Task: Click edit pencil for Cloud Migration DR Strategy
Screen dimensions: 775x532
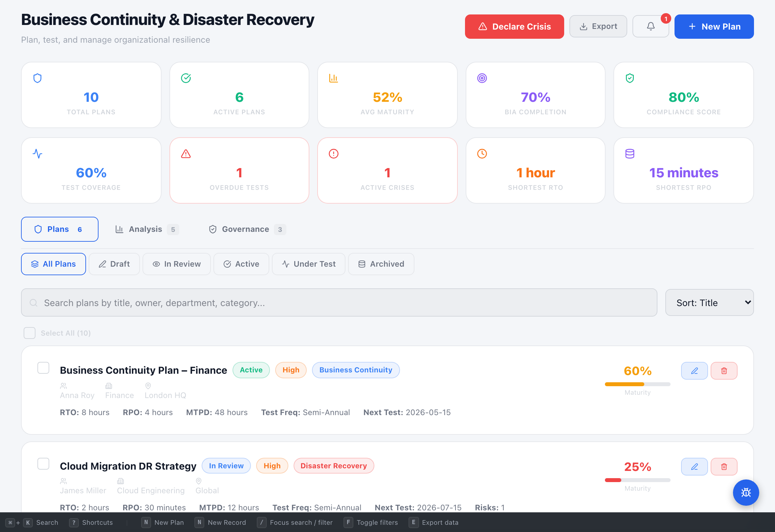Action: tap(694, 466)
